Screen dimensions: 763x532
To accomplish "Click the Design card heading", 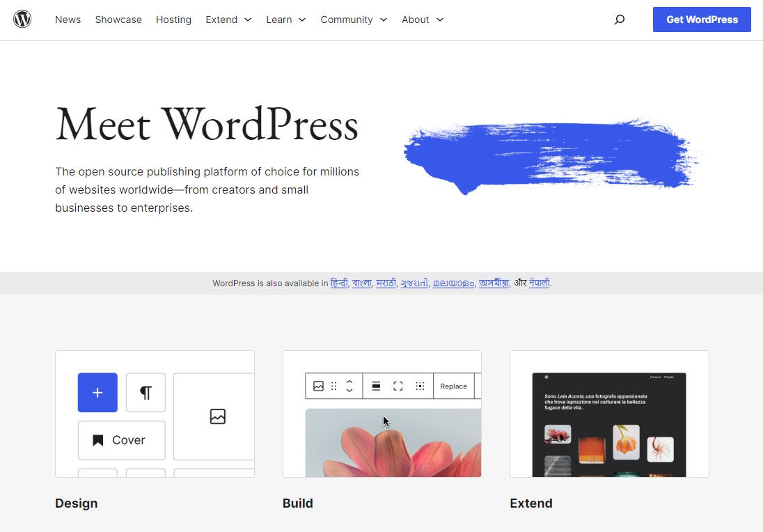I will point(77,503).
